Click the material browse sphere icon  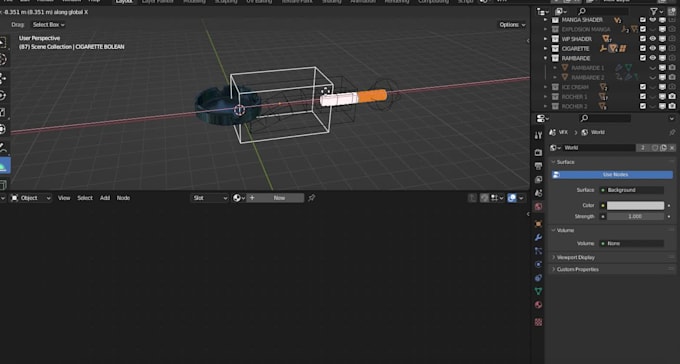(x=238, y=198)
